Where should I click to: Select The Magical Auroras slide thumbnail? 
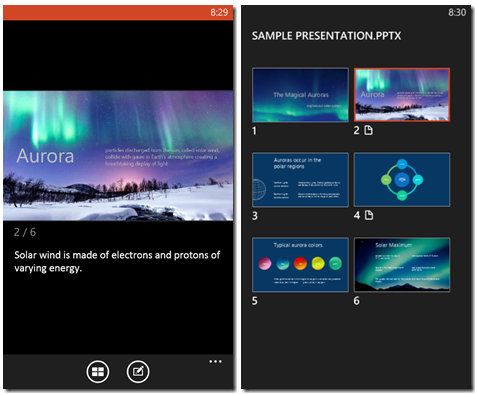pyautogui.click(x=300, y=95)
